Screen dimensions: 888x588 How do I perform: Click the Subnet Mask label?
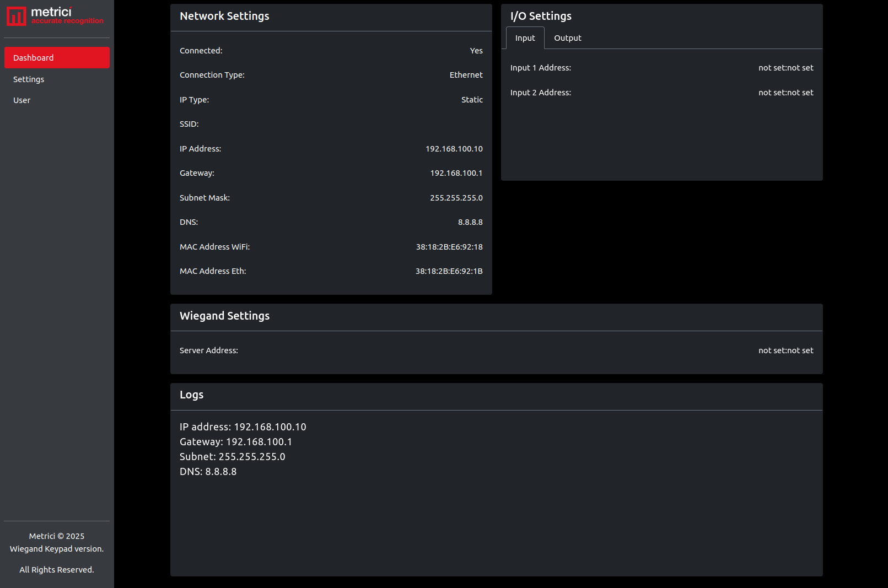click(x=204, y=198)
